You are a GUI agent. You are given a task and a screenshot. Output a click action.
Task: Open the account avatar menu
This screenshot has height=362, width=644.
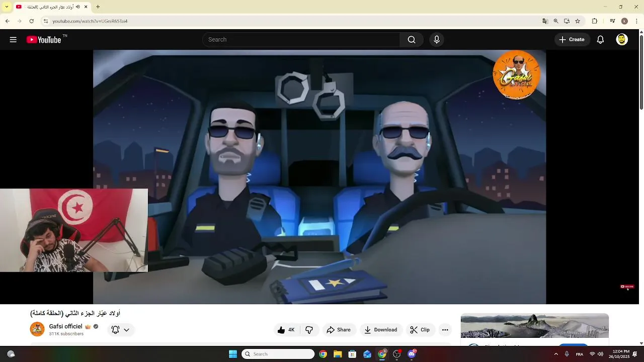(622, 40)
